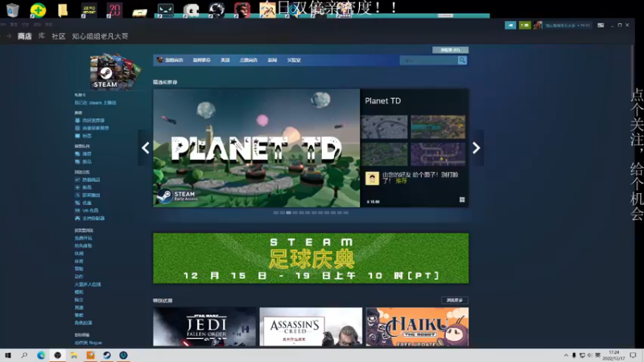Click the store search input field

point(428,60)
